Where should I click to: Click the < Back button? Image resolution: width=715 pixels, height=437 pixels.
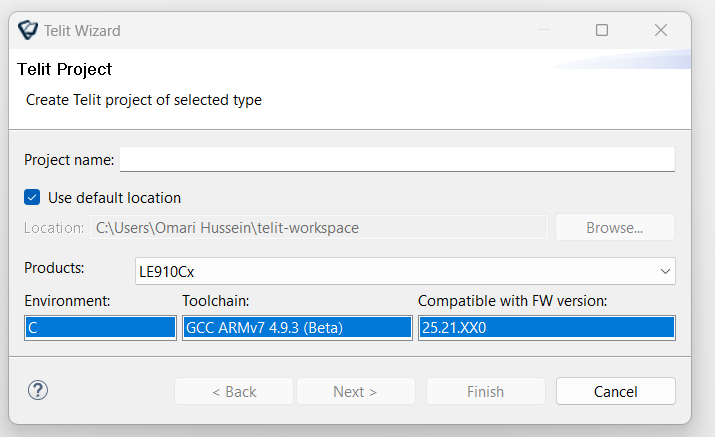click(x=234, y=391)
